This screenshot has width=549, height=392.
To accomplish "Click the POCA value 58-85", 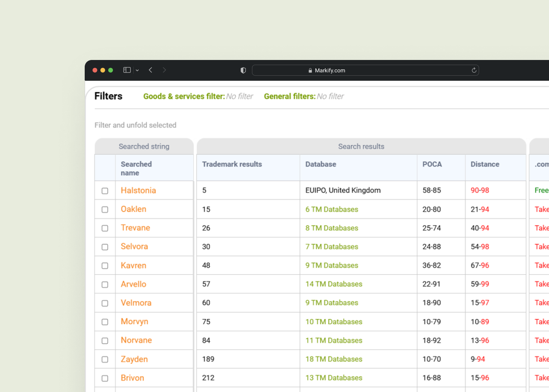I will point(432,191).
